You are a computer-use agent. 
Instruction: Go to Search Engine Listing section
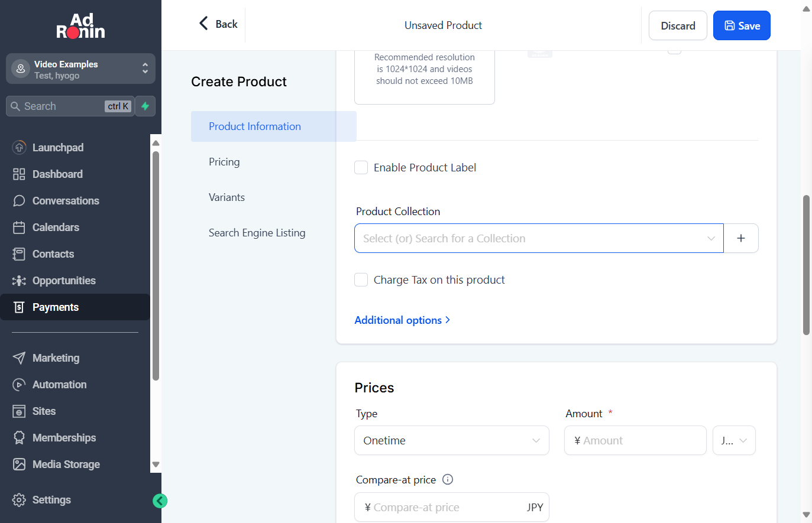(257, 232)
